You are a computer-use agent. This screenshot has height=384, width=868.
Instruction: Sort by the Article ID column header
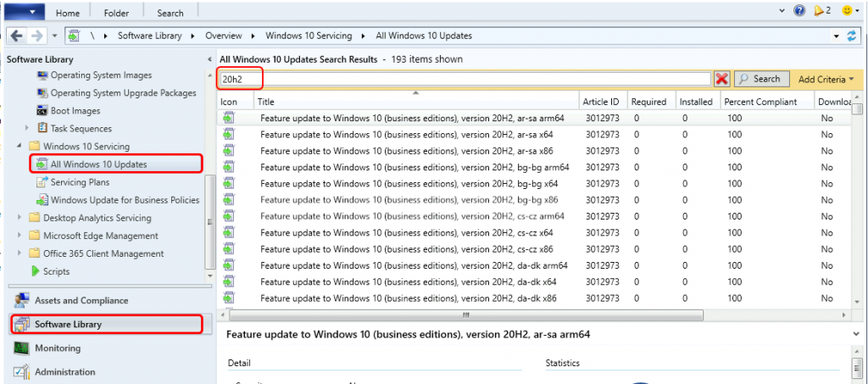[603, 102]
